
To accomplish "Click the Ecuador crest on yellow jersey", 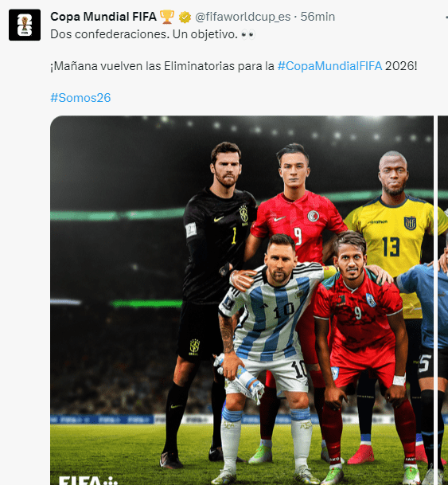I will pos(410,223).
